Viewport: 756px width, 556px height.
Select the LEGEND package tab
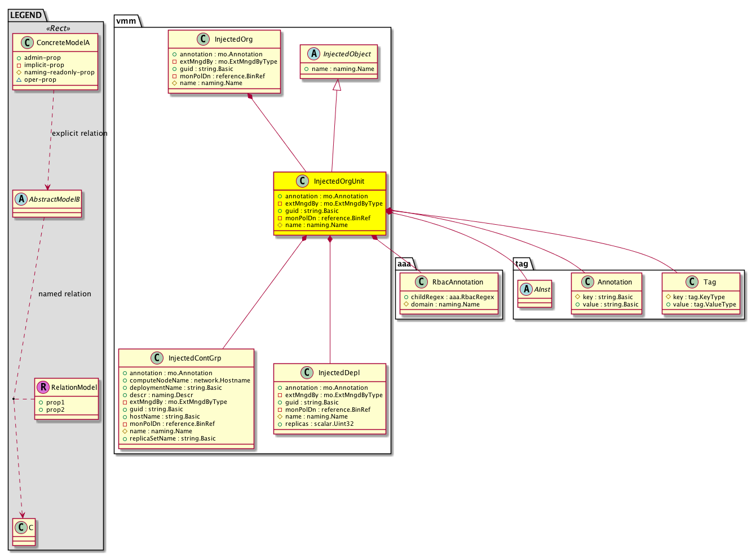(x=26, y=15)
